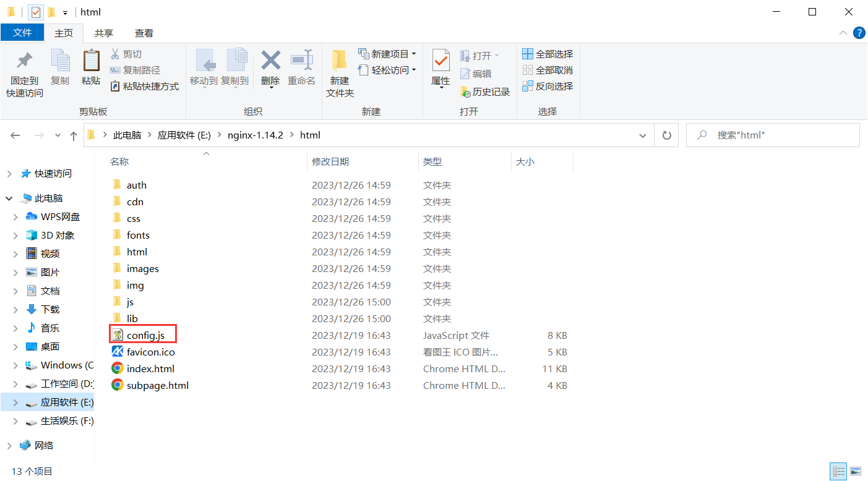The height and width of the screenshot is (481, 868).
Task: Switch to details list view icon
Action: point(839,472)
